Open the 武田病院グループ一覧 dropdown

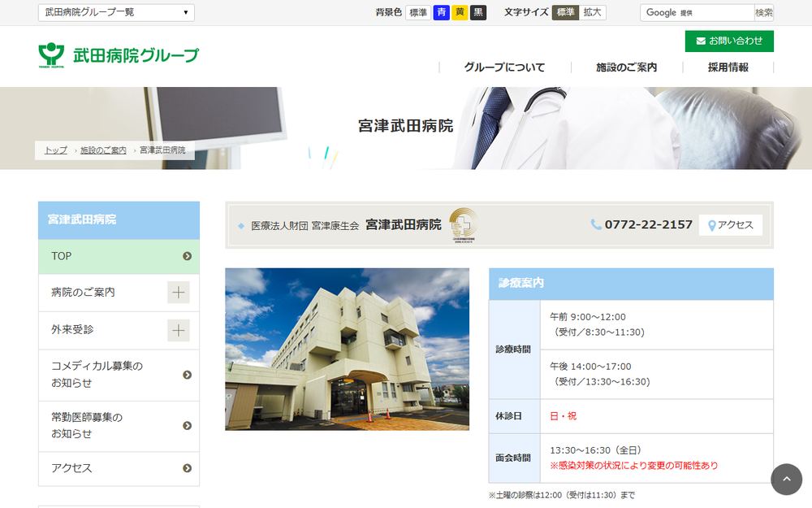pyautogui.click(x=116, y=12)
